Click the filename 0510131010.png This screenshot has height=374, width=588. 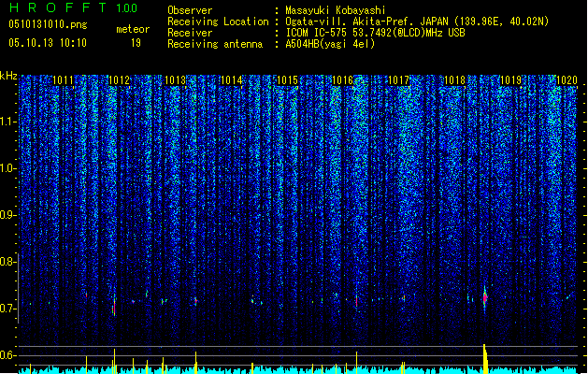click(48, 24)
